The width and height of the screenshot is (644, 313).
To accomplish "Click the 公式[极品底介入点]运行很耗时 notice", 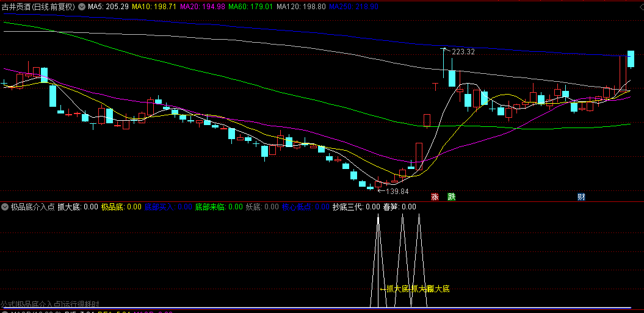I will coord(49,304).
